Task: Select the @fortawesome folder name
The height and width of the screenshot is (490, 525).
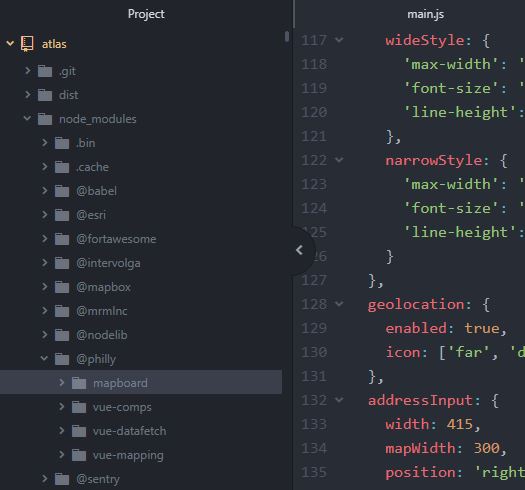Action: (116, 239)
